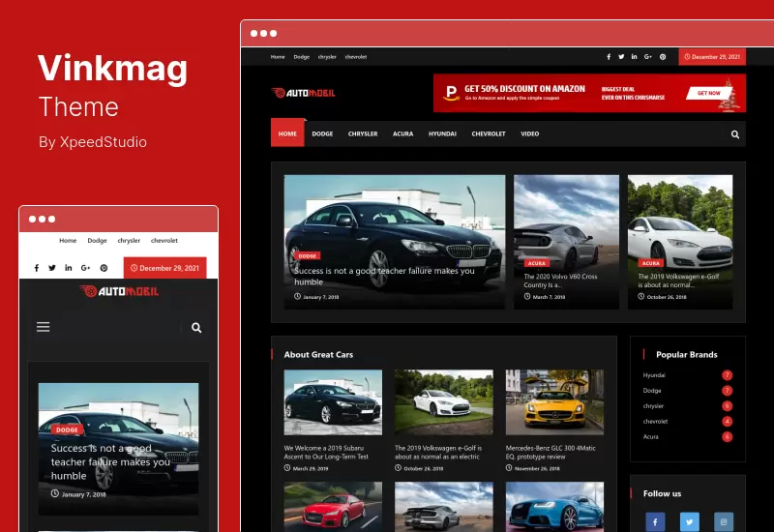The height and width of the screenshot is (532, 774).
Task: Click the Google Plus icon in desktop top bar
Action: pyautogui.click(x=647, y=57)
